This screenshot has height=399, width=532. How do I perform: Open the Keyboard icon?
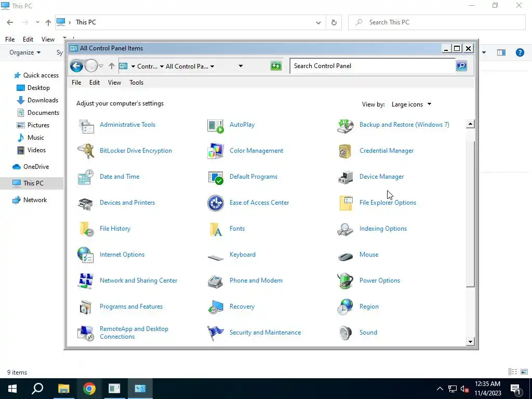(216, 257)
